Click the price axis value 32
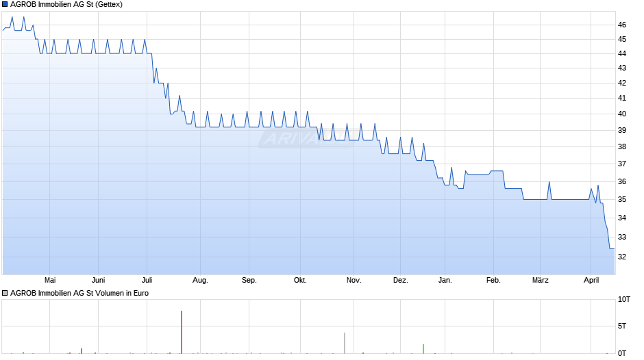This screenshot has width=644, height=360. point(622,257)
